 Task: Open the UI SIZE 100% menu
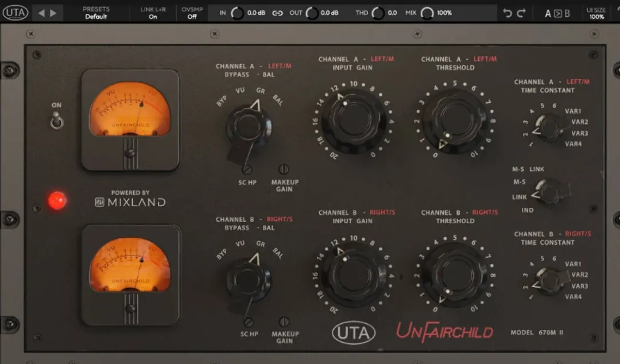click(x=595, y=13)
